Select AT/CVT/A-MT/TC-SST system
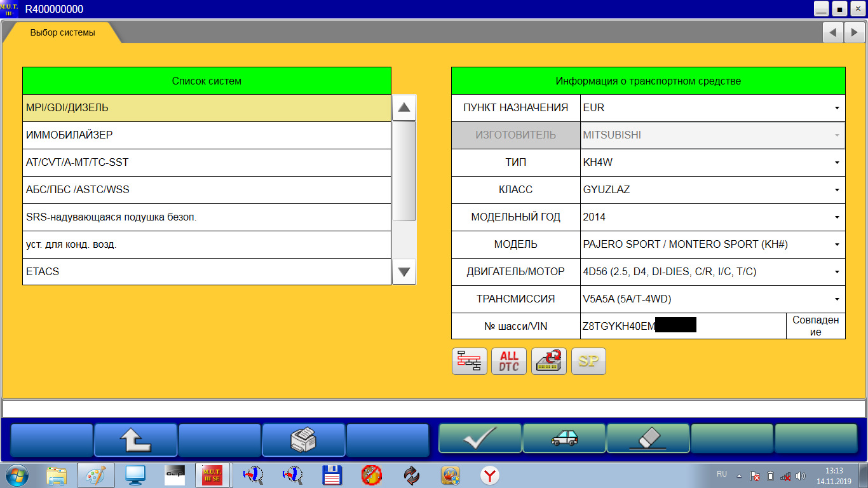 (x=207, y=163)
